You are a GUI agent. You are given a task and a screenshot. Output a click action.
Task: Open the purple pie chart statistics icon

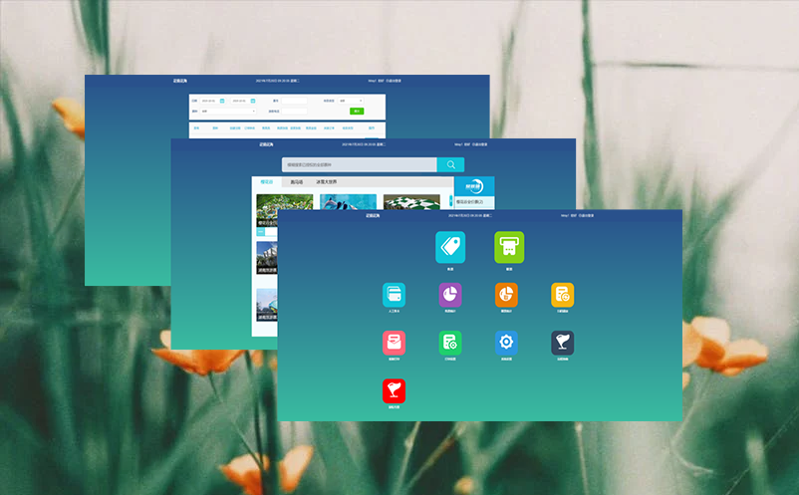[x=450, y=295]
